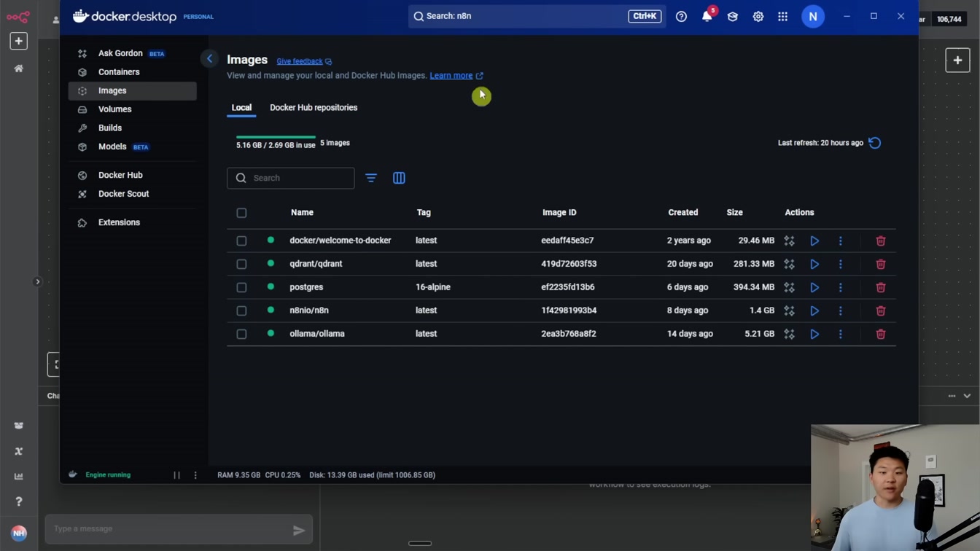Screen dimensions: 980x551
Task: Run the ollama/ollama image
Action: pos(814,334)
